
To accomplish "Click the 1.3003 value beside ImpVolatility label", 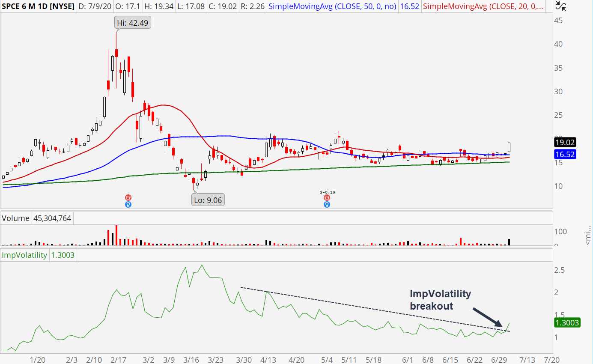I will coord(63,255).
